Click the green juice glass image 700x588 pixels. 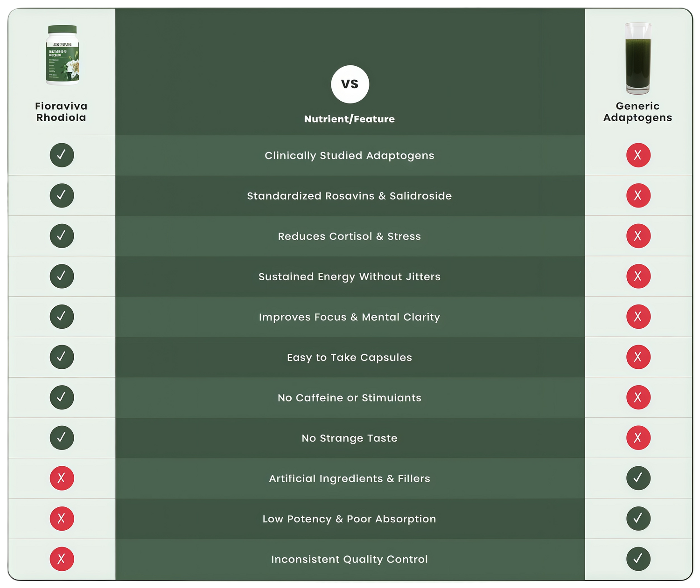tap(638, 59)
